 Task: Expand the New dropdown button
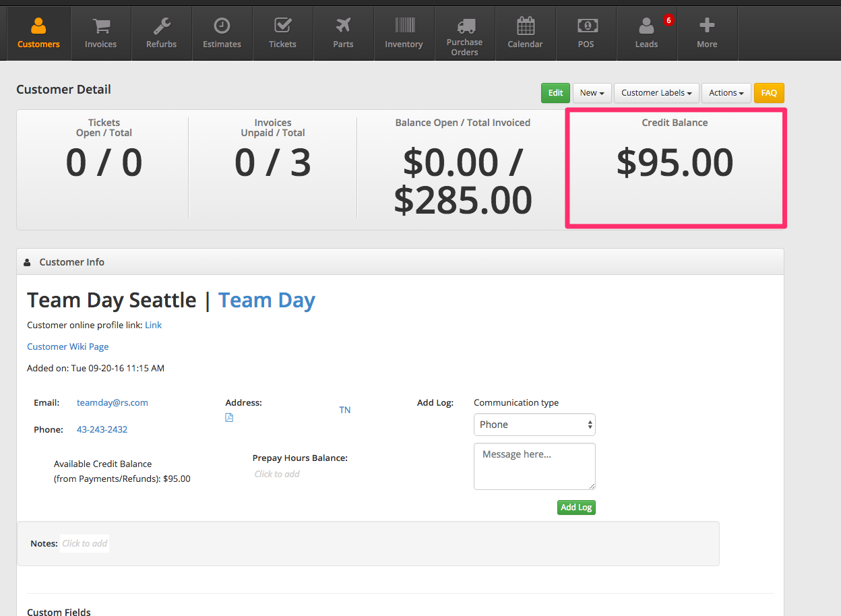click(592, 93)
